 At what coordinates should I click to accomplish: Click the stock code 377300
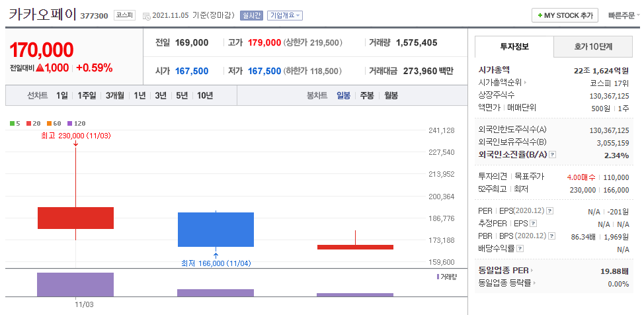pos(94,16)
